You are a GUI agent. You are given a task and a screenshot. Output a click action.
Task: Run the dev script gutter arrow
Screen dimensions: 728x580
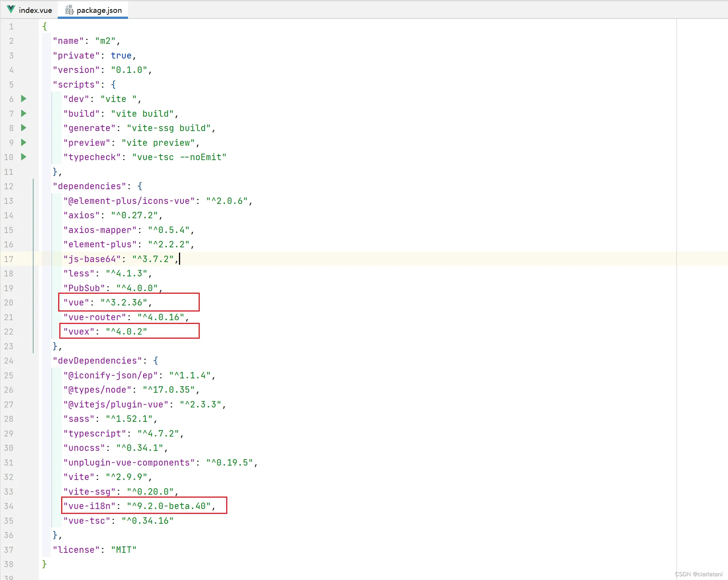pyautogui.click(x=23, y=99)
